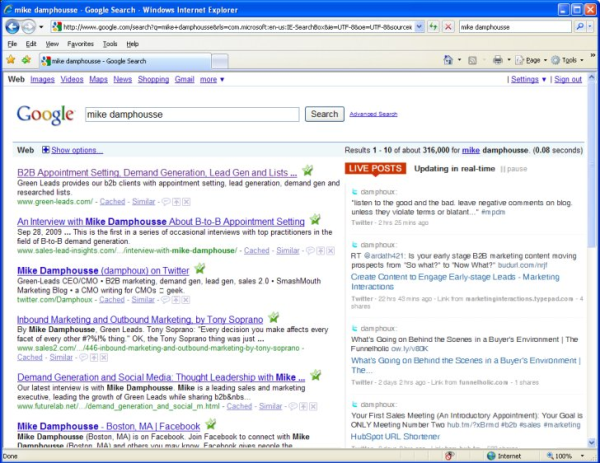Image resolution: width=600 pixels, height=463 pixels.
Task: Open the search provider dropdown arrow
Action: pyautogui.click(x=590, y=27)
